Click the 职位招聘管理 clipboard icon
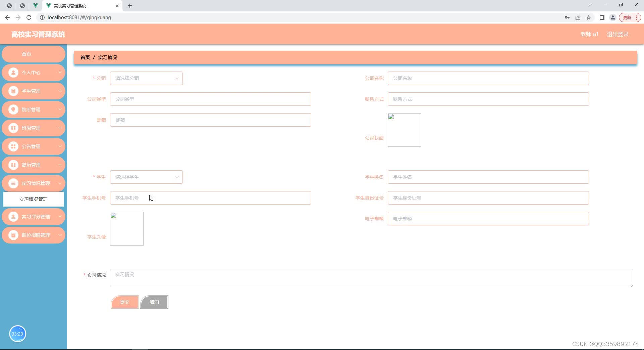 pyautogui.click(x=13, y=235)
